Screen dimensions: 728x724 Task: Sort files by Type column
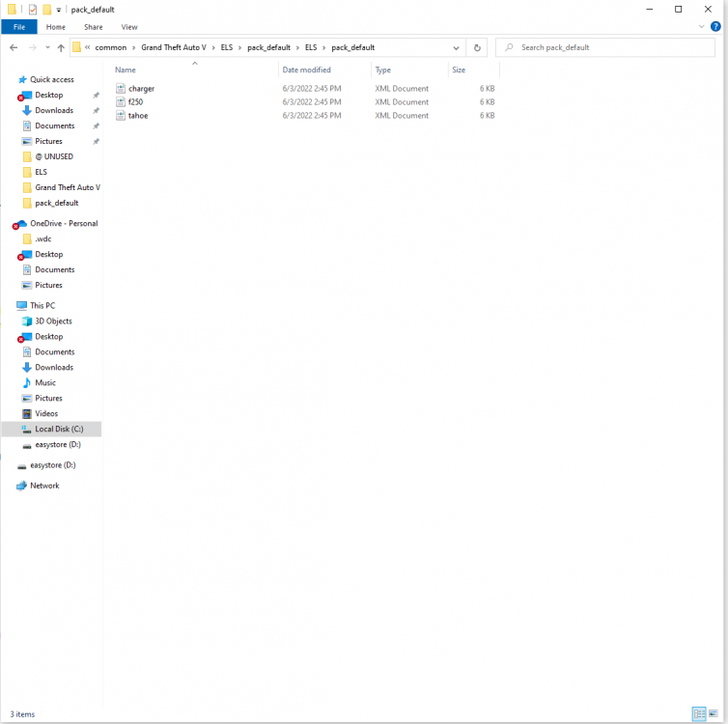click(x=383, y=70)
